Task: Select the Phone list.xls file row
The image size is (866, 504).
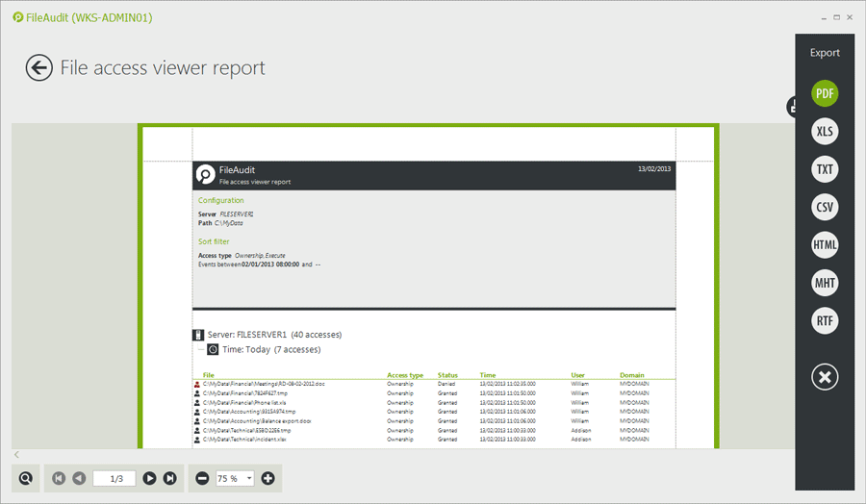Action: pyautogui.click(x=434, y=402)
